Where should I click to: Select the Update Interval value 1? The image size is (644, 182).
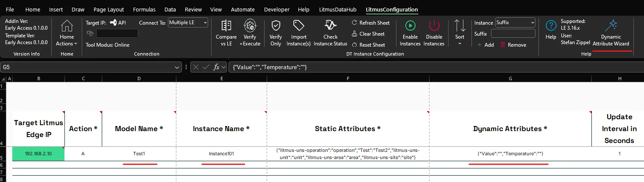[x=619, y=154]
